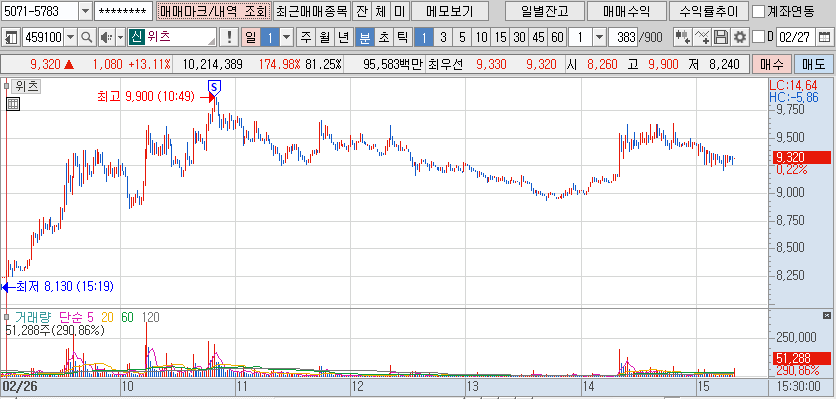Viewport: 836px width, 399px height.
Task: Open the calendar date picker icon
Action: 824,37
